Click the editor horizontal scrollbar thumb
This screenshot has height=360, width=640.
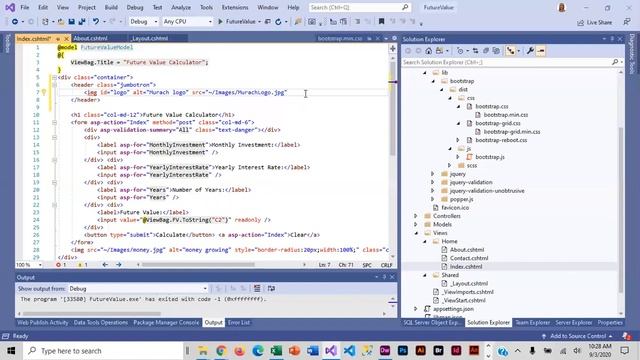pyautogui.click(x=198, y=264)
